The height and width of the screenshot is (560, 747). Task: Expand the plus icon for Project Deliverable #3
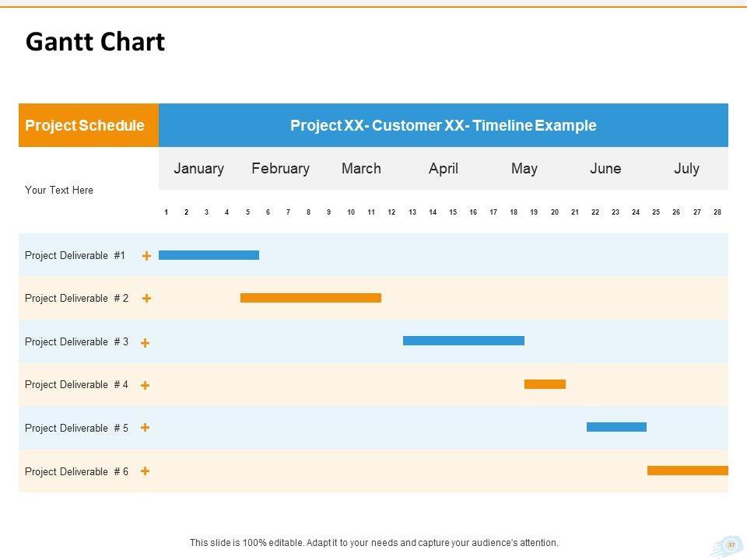click(x=146, y=342)
